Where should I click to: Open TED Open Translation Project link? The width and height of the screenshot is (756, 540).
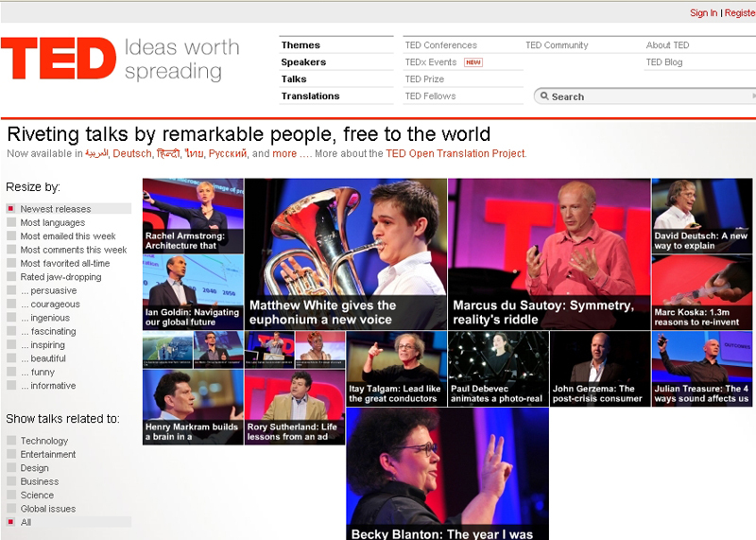click(455, 153)
